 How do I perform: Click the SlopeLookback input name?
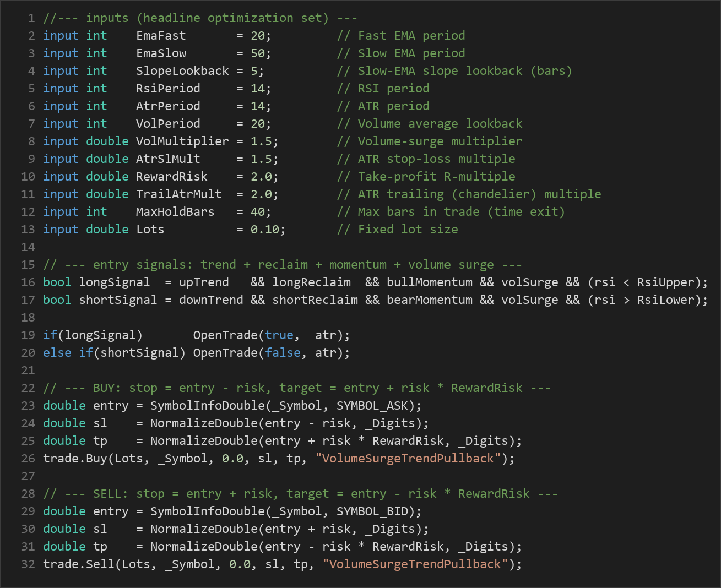182,71
